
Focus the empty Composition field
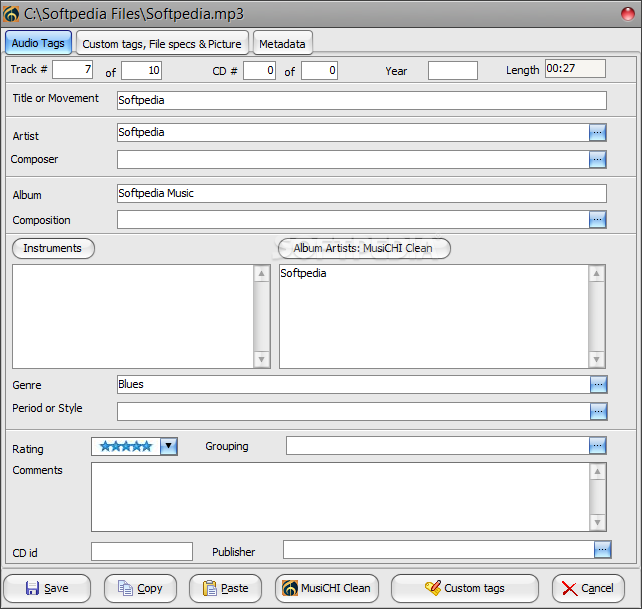pos(353,220)
